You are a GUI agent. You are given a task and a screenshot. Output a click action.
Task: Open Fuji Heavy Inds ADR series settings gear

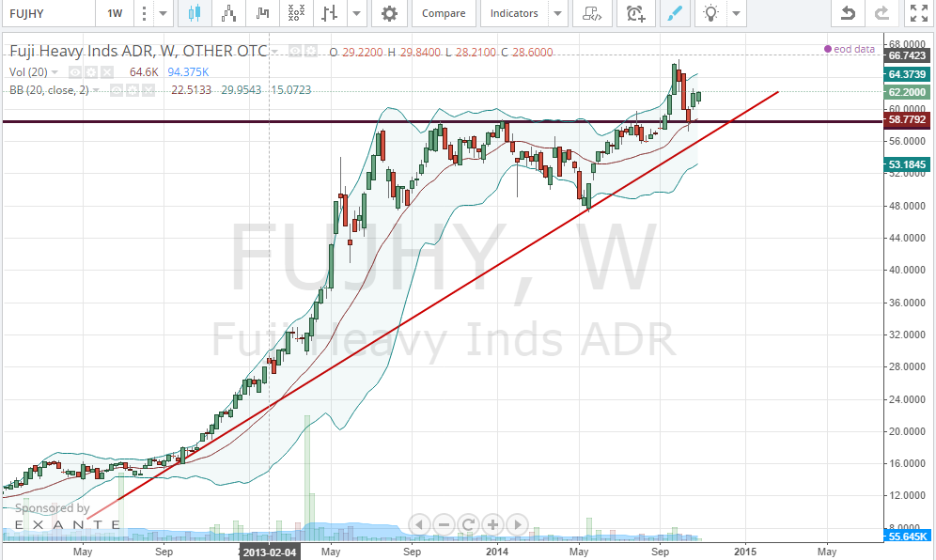[x=311, y=52]
